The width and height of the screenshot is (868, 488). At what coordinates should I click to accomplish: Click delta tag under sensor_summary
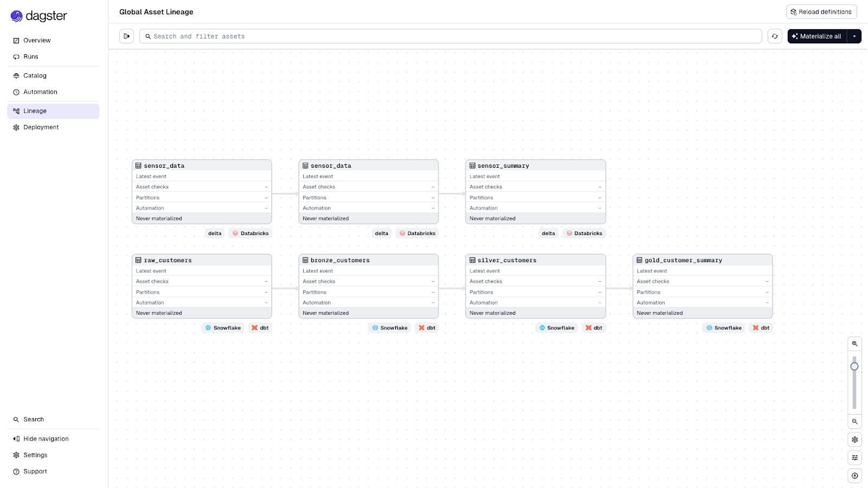(x=548, y=233)
